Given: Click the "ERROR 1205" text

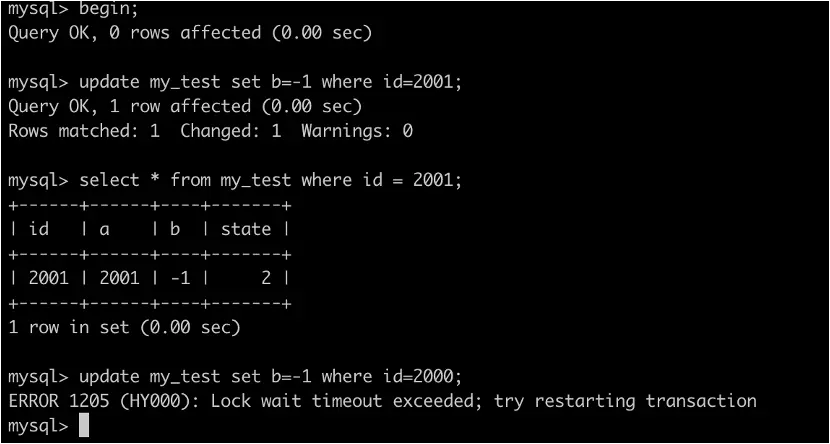Looking at the screenshot, I should pos(60,401).
